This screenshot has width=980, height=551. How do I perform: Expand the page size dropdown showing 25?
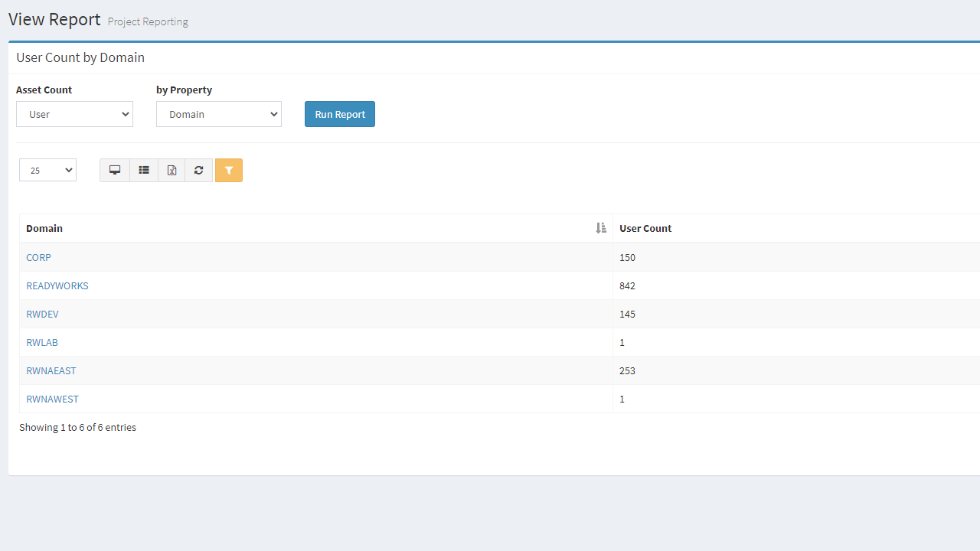click(47, 170)
